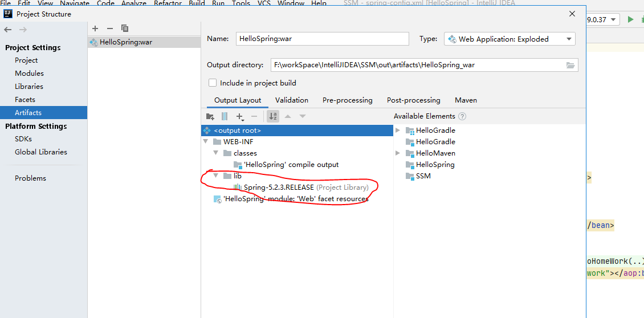Open the Refactor menu
Screen dimensions: 644x318
[168, 3]
